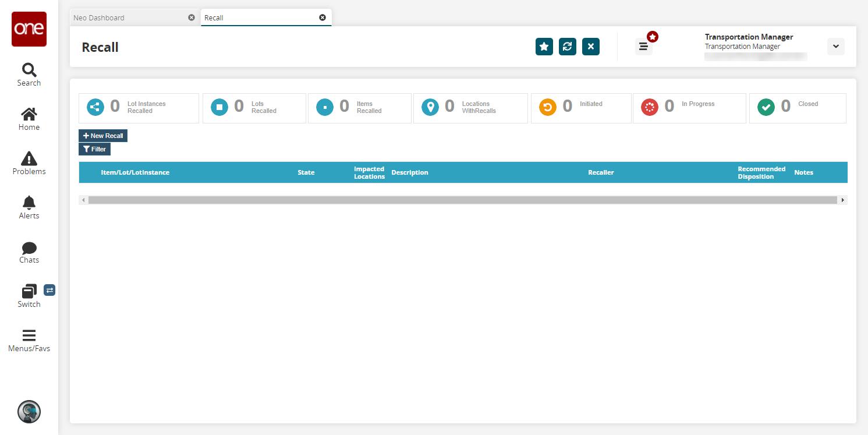Screen dimensions: 868x435
Task: Close the Recall page with X button
Action: (x=591, y=47)
